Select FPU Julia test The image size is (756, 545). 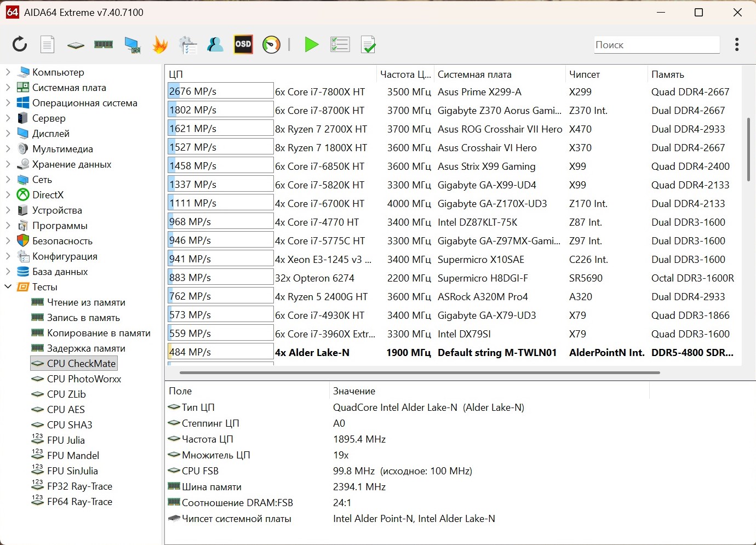66,440
